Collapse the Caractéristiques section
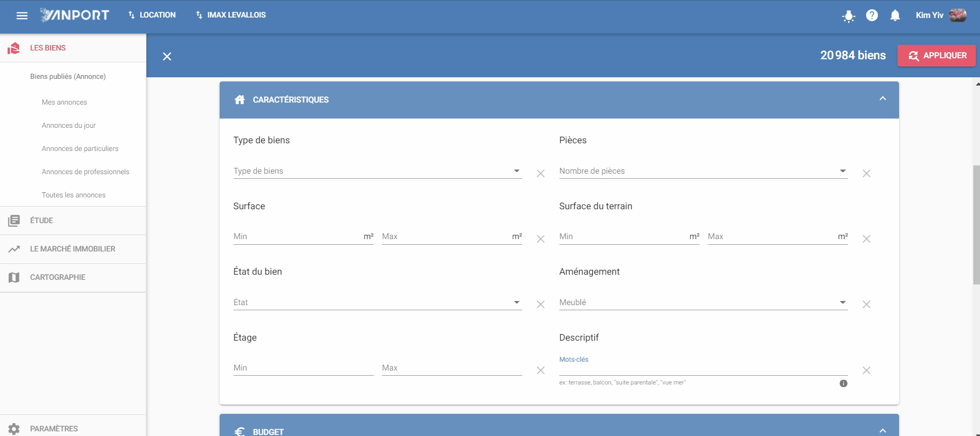This screenshot has width=980, height=436. click(x=883, y=98)
